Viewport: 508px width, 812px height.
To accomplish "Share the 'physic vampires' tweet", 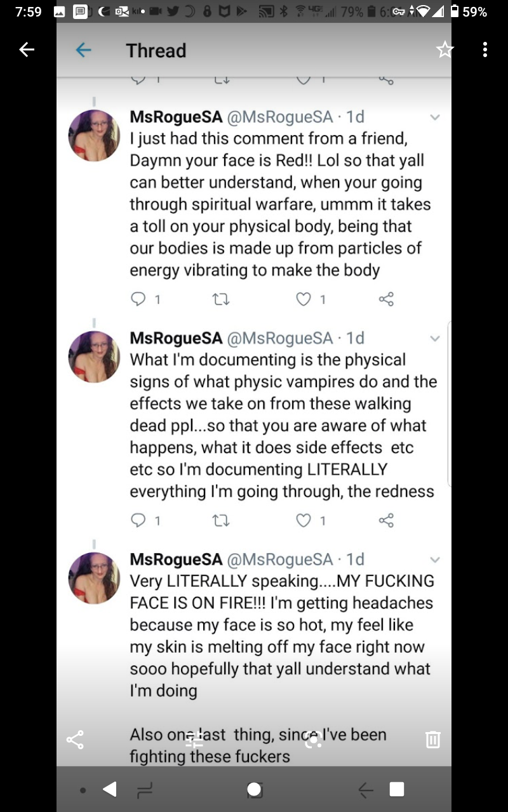I will coord(386,520).
